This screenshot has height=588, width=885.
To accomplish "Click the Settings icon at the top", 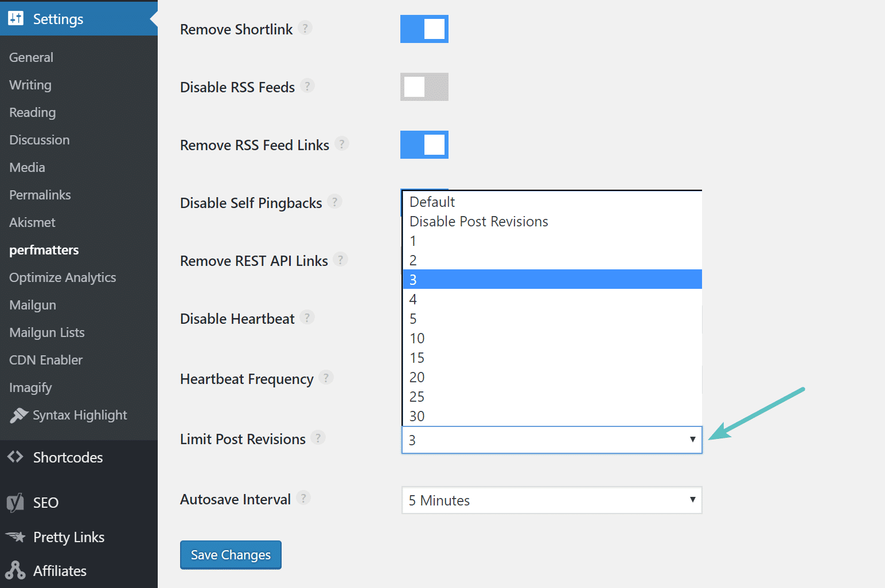I will 15,18.
